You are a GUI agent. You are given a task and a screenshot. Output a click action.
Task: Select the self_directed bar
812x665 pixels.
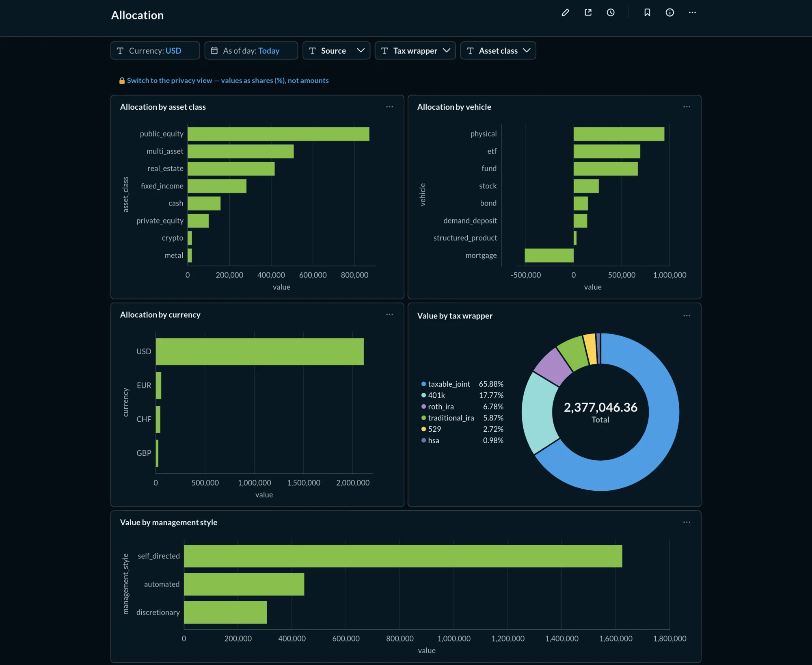403,556
